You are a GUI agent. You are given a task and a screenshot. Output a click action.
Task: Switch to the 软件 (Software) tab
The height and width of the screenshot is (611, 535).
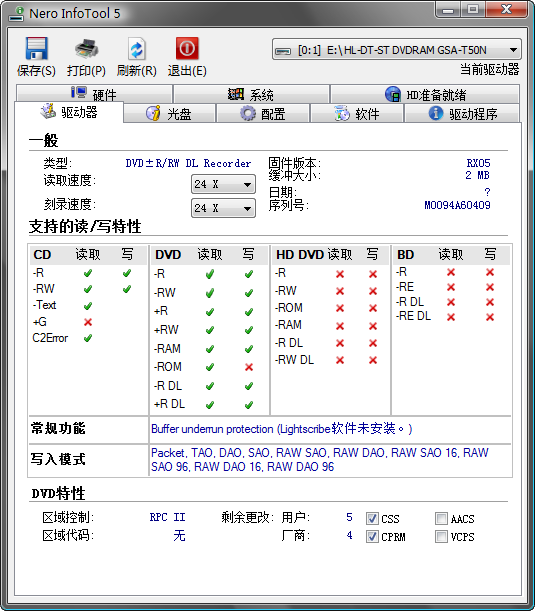(x=357, y=113)
